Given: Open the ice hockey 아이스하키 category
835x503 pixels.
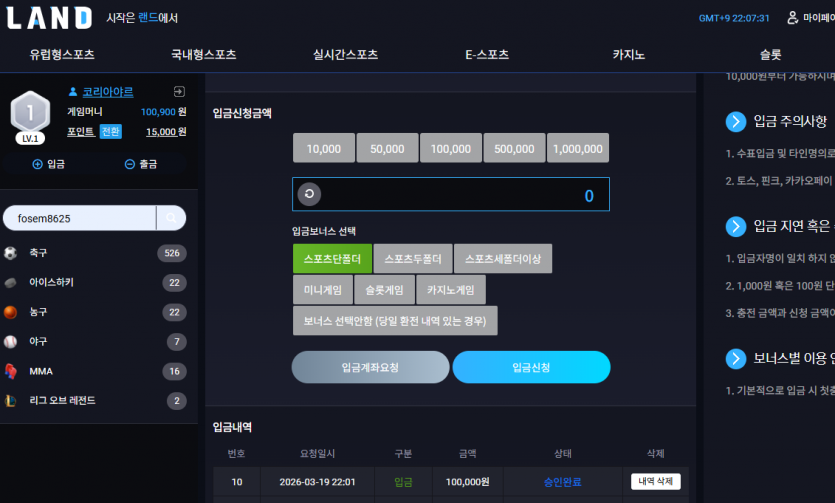Looking at the screenshot, I should [x=95, y=283].
